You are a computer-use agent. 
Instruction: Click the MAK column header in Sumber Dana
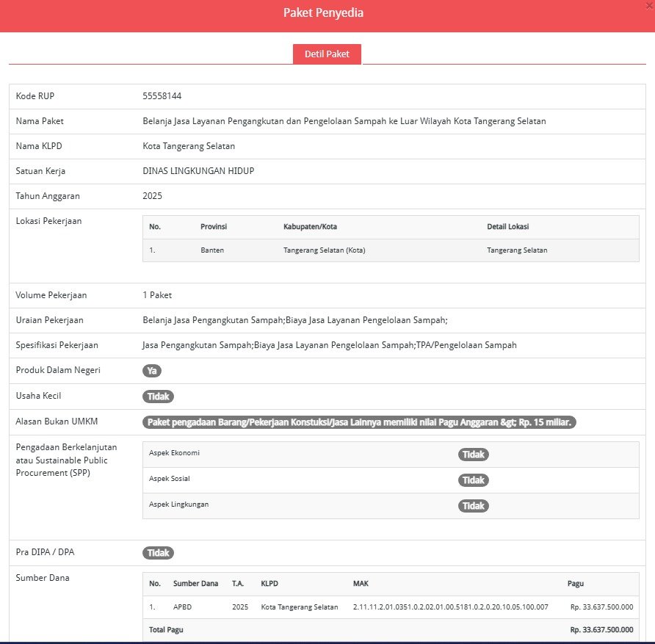point(361,584)
